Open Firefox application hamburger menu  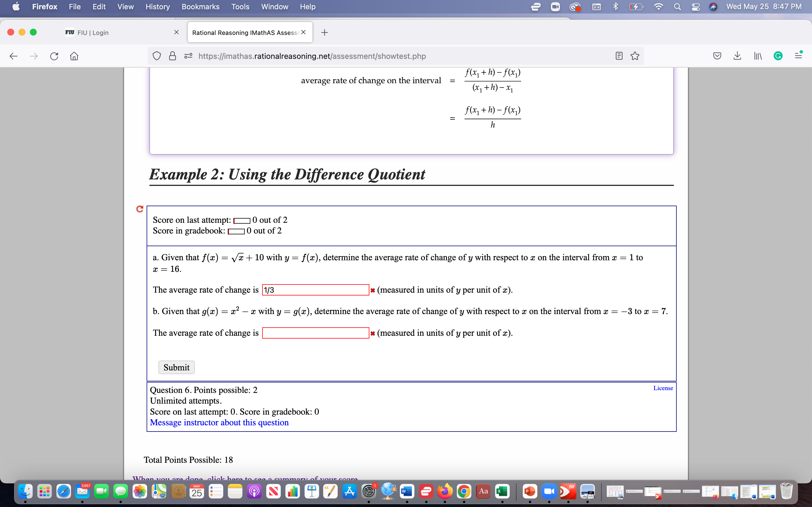click(798, 56)
